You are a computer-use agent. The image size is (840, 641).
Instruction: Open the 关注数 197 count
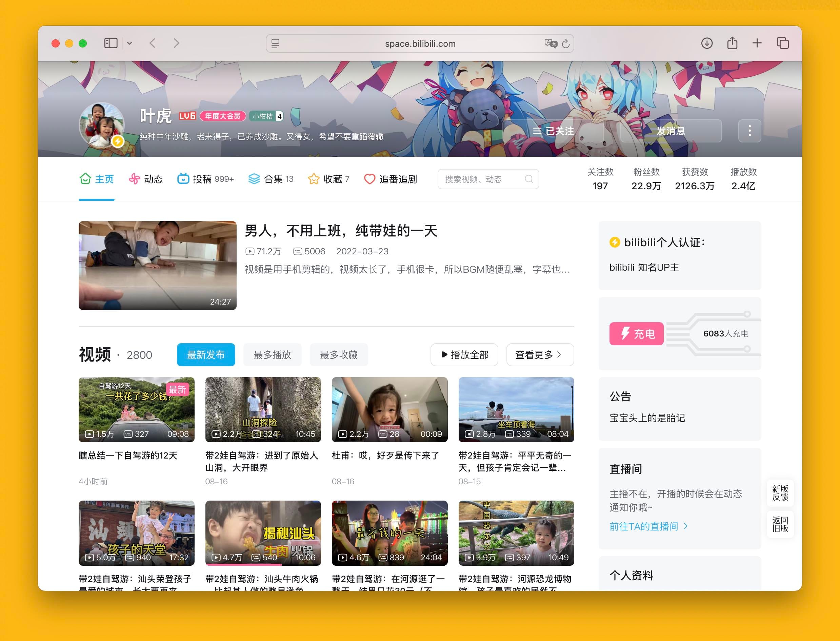click(x=600, y=179)
